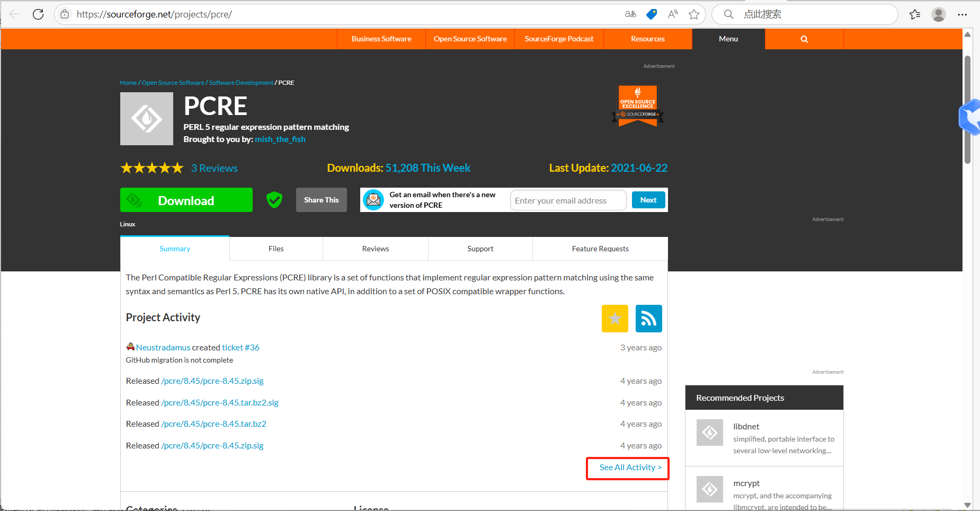Click the mcrypt project icon
The height and width of the screenshot is (511, 980).
click(710, 489)
